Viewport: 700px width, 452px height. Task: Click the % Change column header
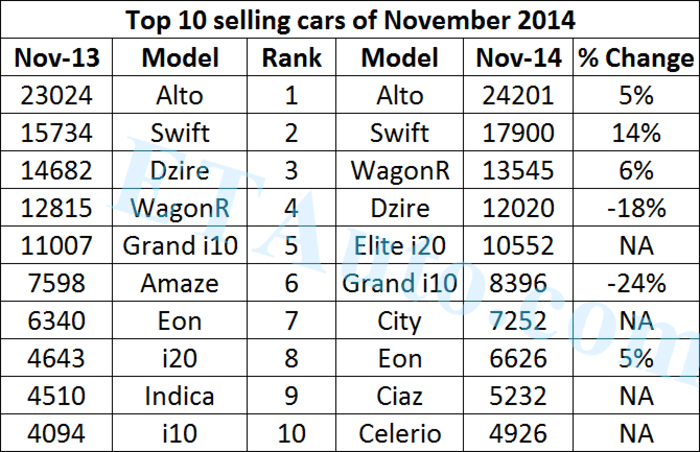point(635,58)
